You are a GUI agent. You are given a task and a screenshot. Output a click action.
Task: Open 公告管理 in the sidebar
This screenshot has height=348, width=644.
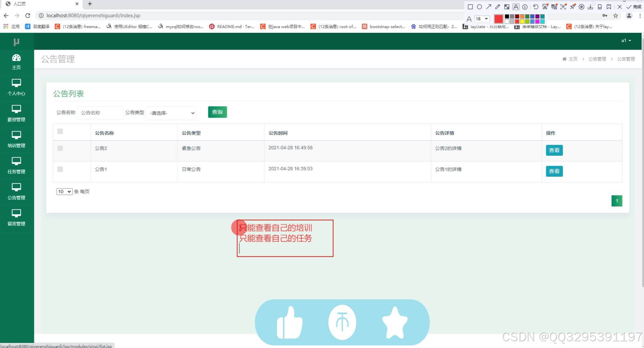tap(16, 192)
